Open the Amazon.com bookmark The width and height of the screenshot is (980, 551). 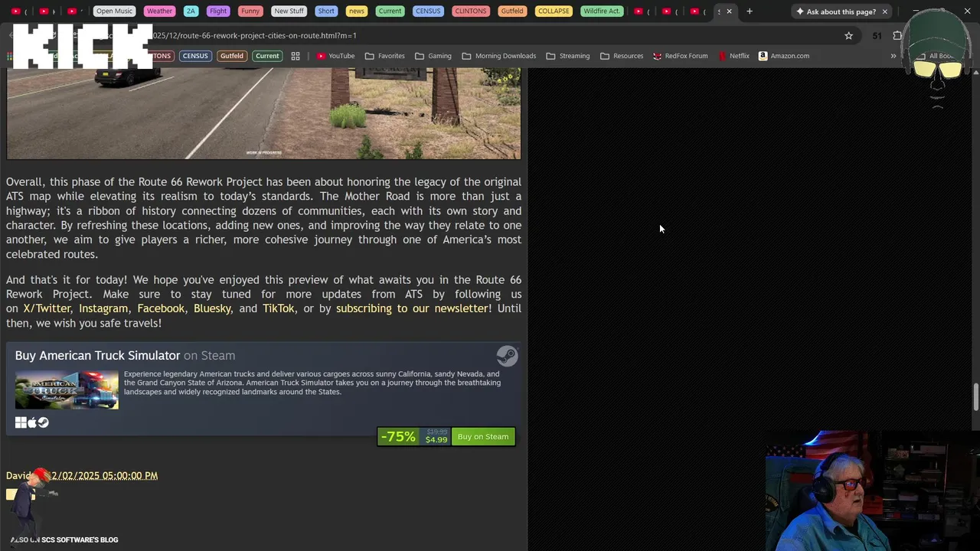pos(784,56)
